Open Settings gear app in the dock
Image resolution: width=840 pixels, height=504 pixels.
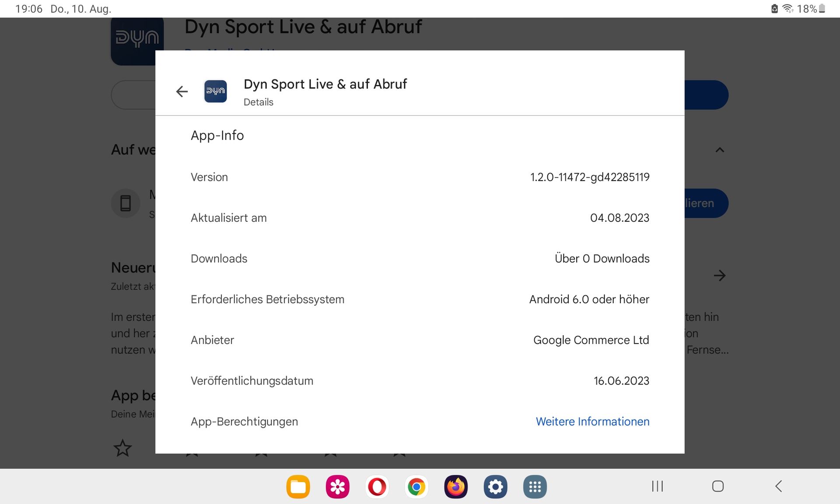(495, 486)
